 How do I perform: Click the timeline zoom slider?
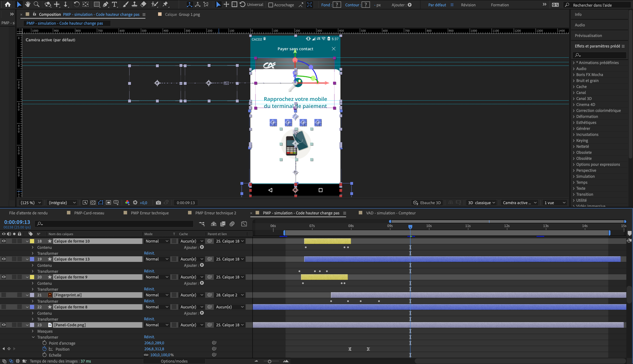pos(270,362)
